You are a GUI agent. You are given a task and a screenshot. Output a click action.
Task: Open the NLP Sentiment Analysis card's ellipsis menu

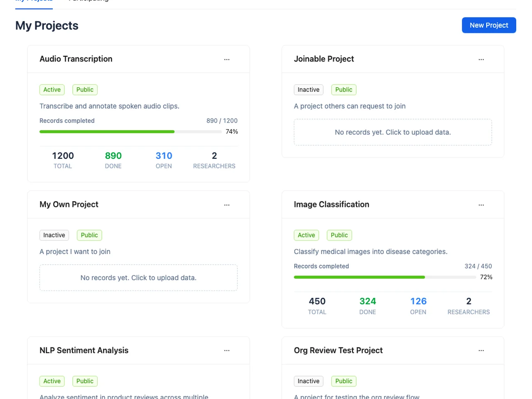(x=227, y=350)
